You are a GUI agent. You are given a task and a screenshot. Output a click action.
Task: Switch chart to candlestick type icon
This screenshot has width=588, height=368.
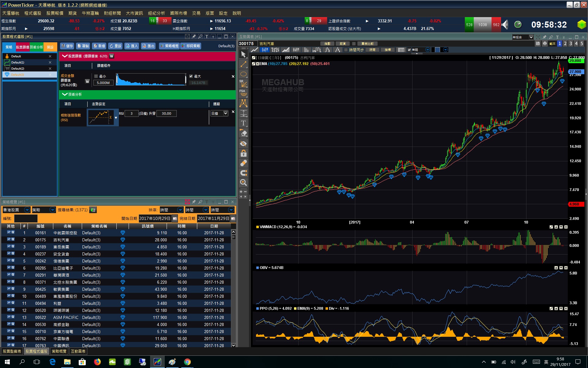(x=265, y=50)
